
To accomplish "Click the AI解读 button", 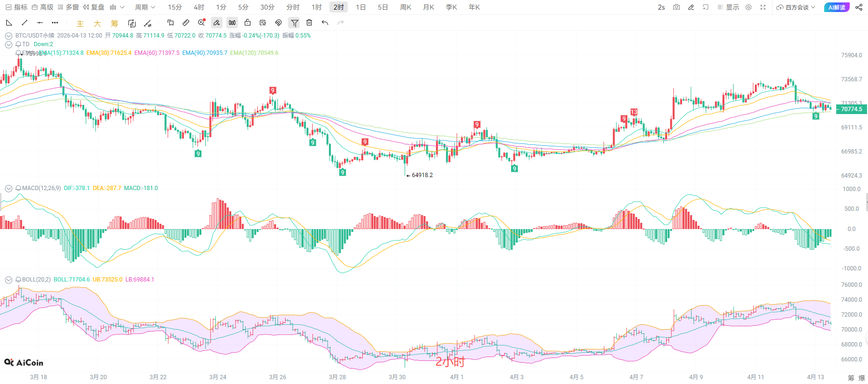I will [x=837, y=7].
